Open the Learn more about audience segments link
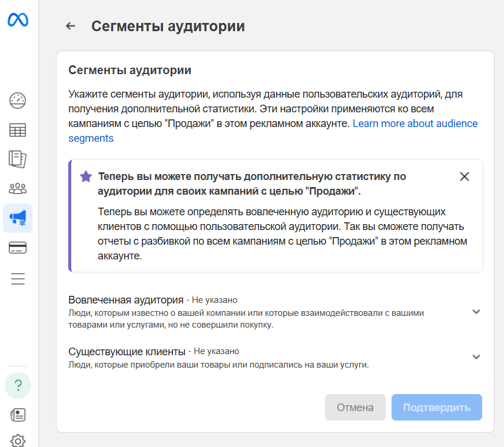 [x=415, y=124]
